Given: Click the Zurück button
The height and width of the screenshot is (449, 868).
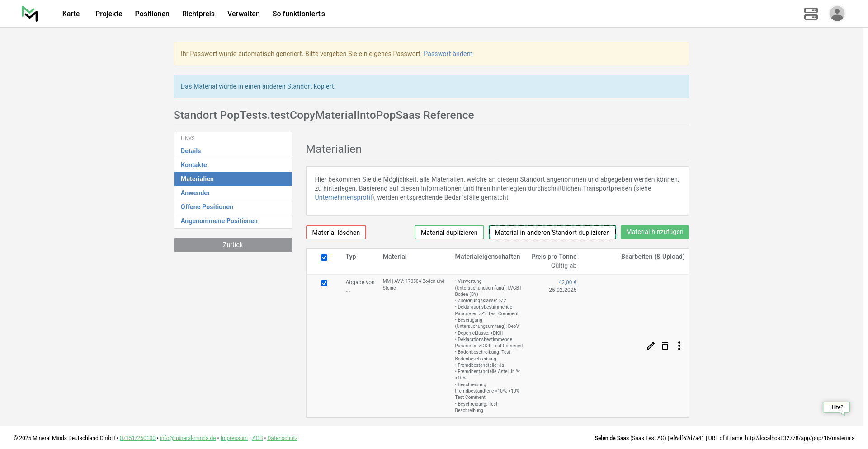Looking at the screenshot, I should pyautogui.click(x=233, y=245).
